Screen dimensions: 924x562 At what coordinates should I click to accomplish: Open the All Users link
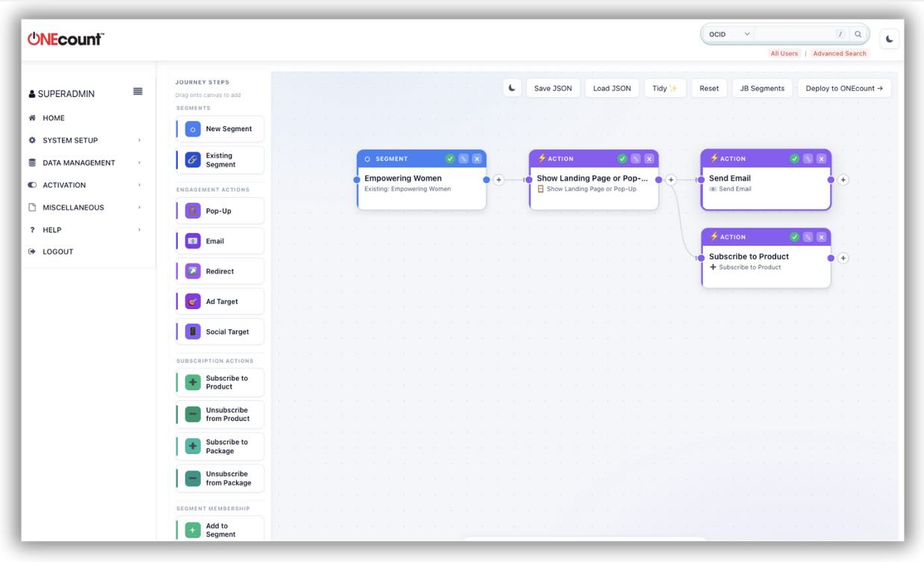tap(784, 54)
